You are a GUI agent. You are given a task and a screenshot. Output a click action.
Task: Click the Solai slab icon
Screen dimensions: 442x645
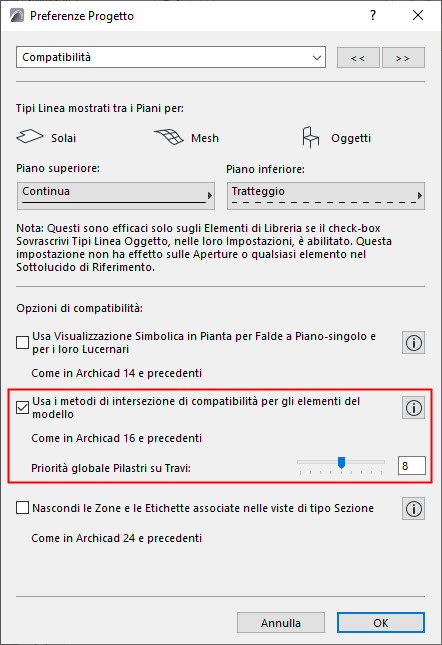30,136
